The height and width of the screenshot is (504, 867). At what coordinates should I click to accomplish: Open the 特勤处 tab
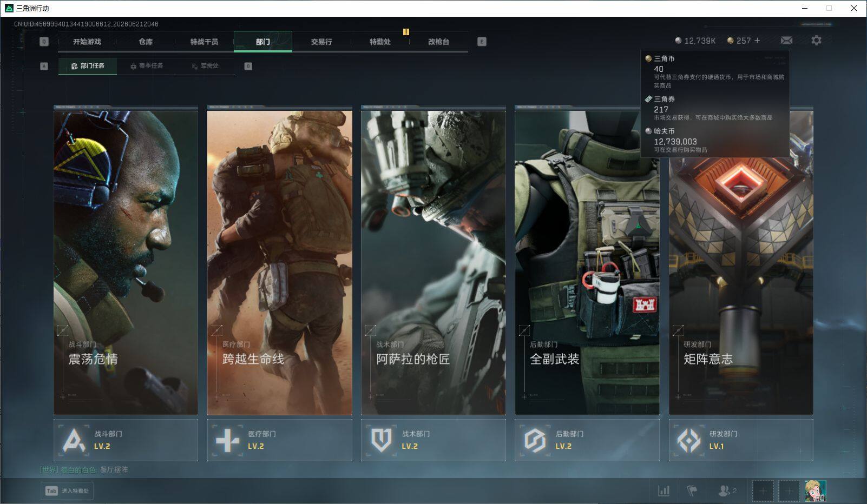(x=380, y=42)
